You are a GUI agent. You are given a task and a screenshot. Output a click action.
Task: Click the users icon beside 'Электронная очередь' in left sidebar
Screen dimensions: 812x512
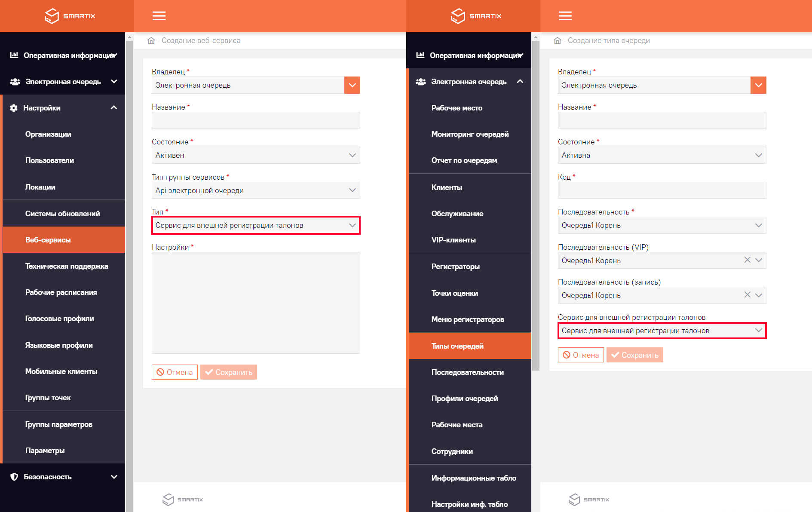pyautogui.click(x=15, y=82)
